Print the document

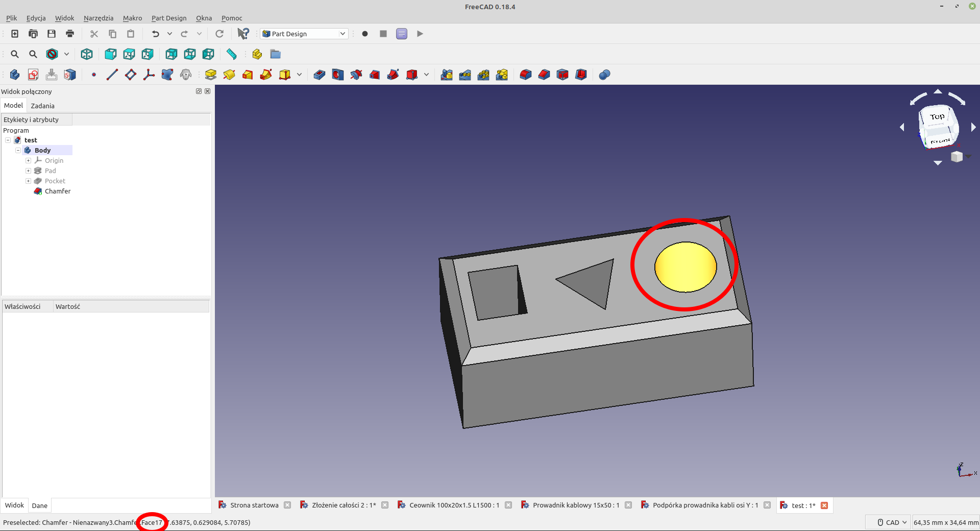click(x=70, y=34)
